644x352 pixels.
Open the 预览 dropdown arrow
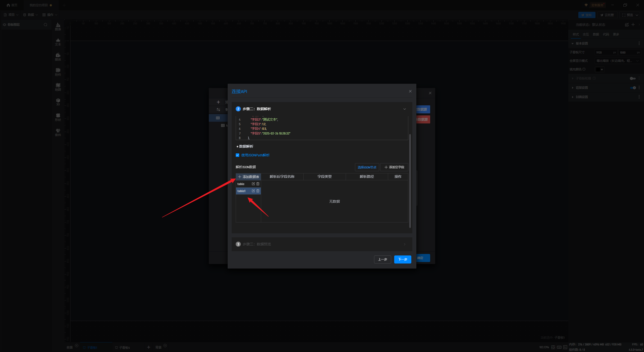[x=637, y=15]
